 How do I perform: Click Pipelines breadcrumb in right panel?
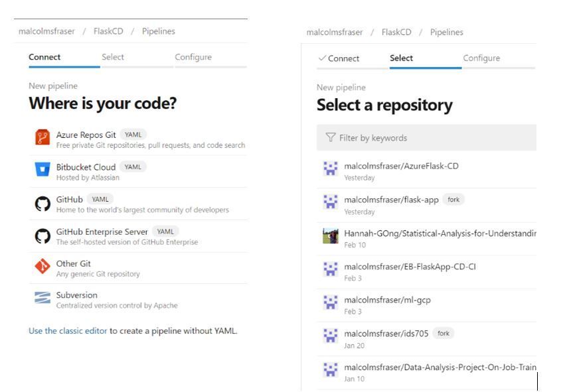[x=446, y=33]
